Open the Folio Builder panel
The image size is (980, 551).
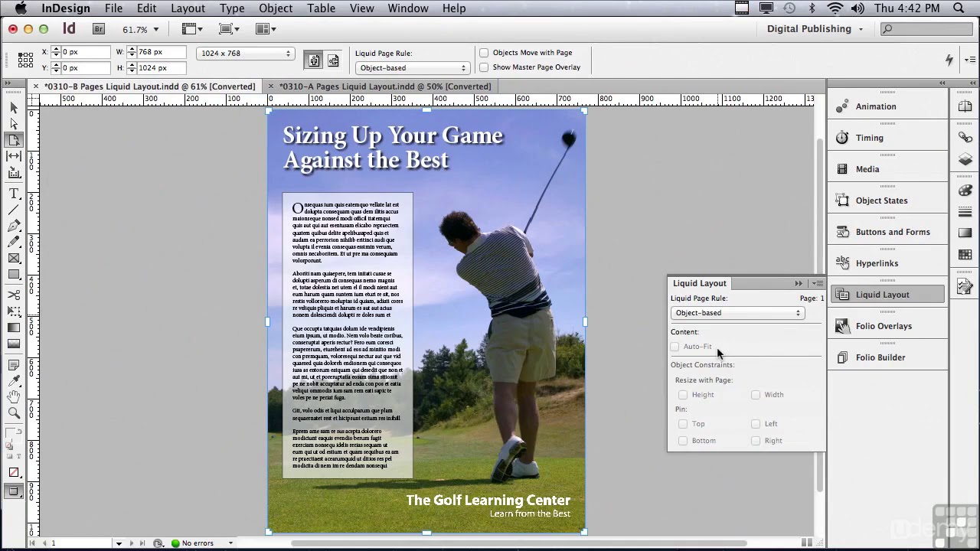click(888, 357)
